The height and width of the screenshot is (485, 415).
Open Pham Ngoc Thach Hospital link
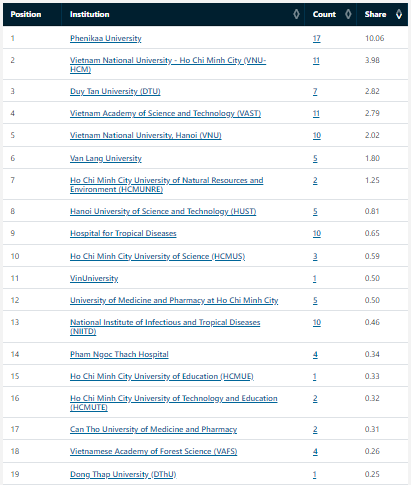click(119, 354)
